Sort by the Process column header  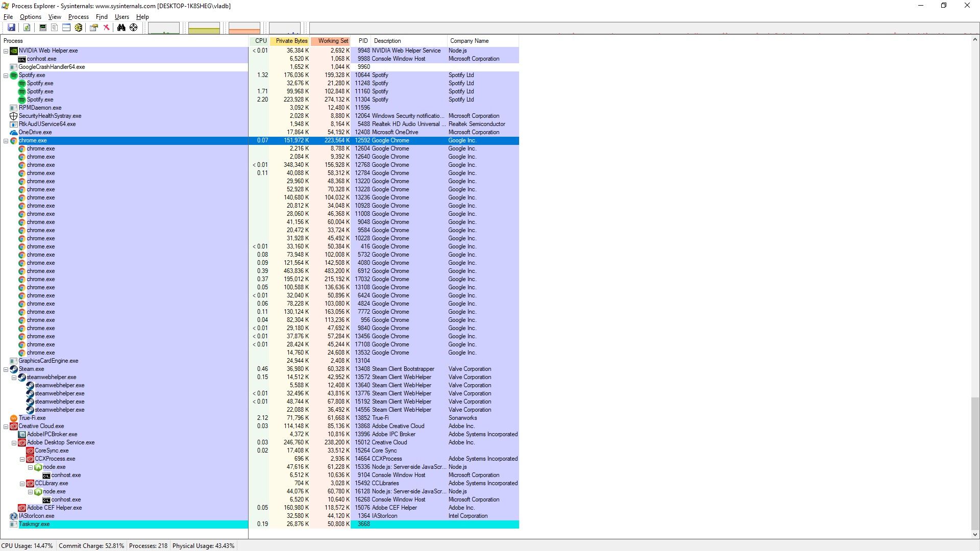(125, 41)
